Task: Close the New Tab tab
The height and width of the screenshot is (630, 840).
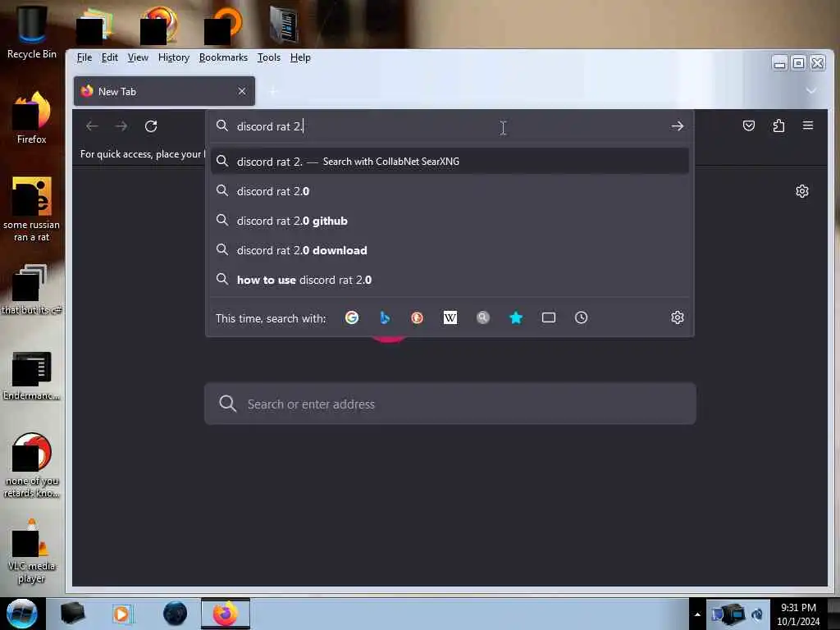Action: point(242,91)
